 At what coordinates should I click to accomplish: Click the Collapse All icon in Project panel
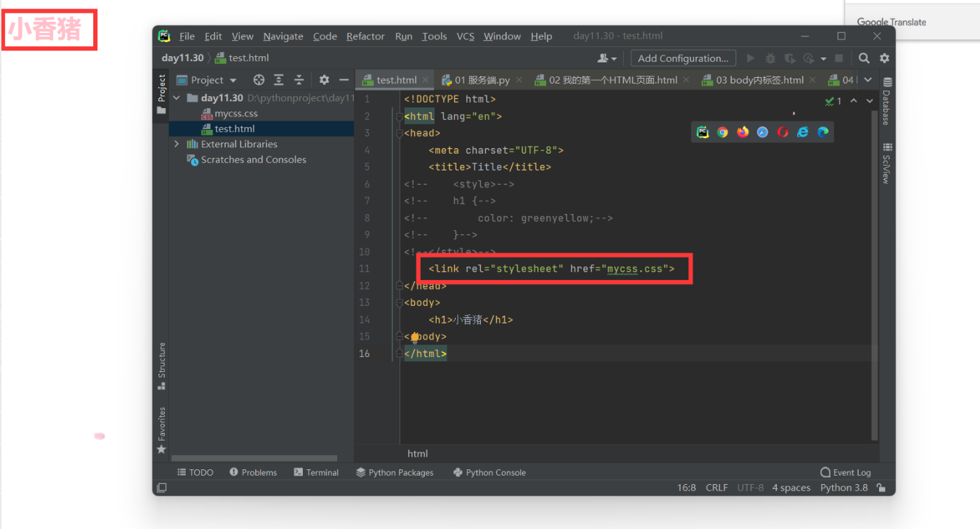click(299, 80)
